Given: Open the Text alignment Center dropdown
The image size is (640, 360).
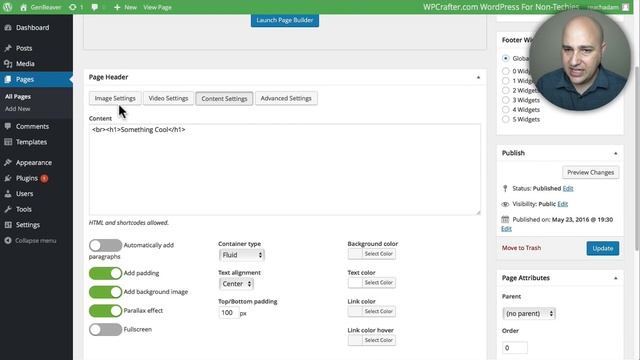Looking at the screenshot, I should [x=237, y=284].
